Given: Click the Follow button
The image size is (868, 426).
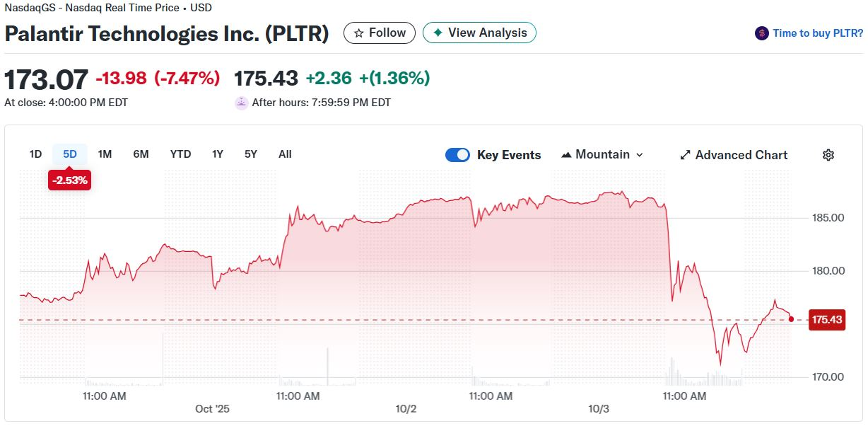Looking at the screenshot, I should tap(380, 33).
